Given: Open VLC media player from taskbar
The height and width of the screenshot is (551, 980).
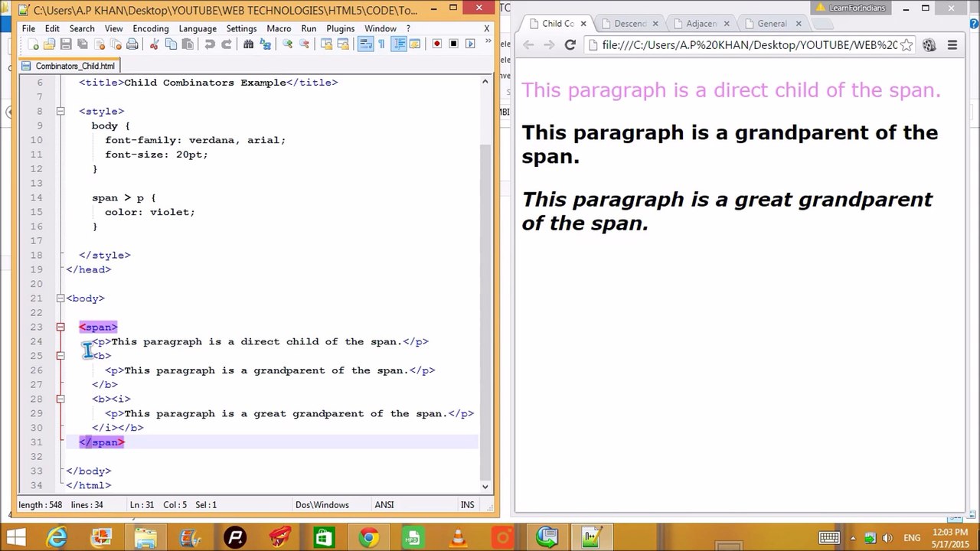Looking at the screenshot, I should point(458,537).
